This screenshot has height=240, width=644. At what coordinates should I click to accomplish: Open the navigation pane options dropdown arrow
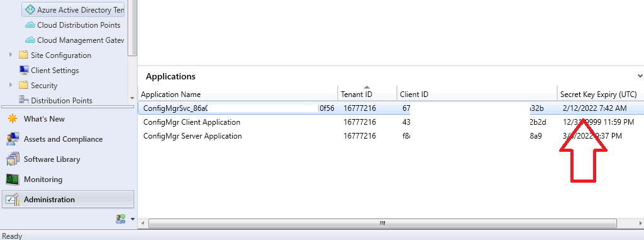132,219
